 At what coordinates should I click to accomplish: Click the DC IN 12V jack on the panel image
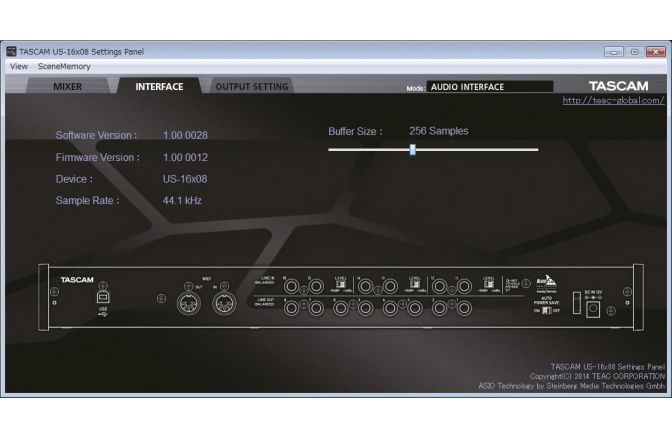pyautogui.click(x=593, y=308)
